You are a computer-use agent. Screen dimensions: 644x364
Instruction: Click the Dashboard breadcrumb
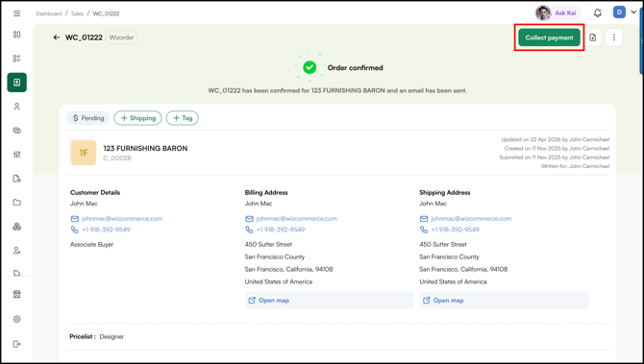(48, 13)
